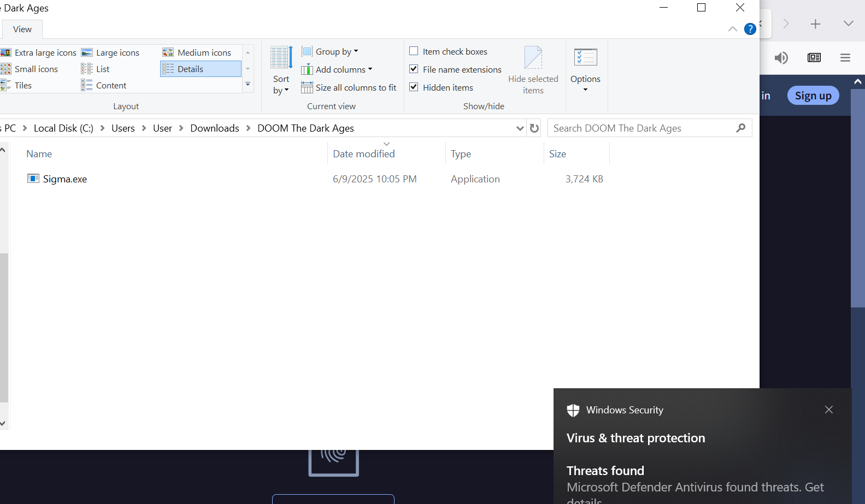The width and height of the screenshot is (865, 504).
Task: Expand address bar history dropdown
Action: click(520, 128)
